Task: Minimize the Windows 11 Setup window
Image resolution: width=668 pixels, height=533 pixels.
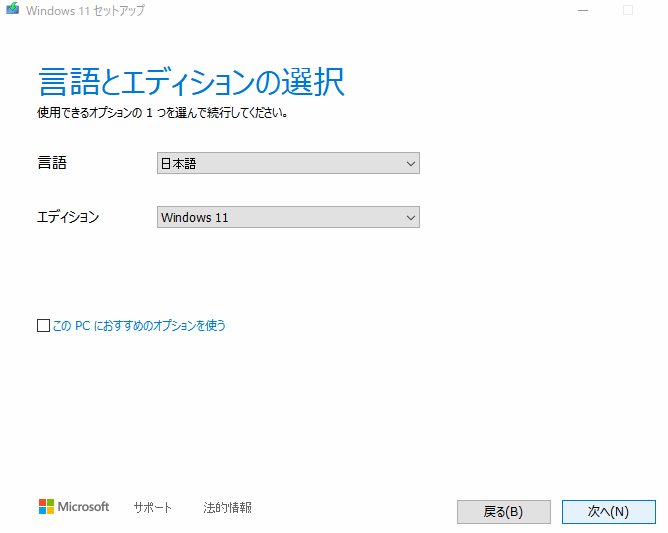Action: [583, 10]
